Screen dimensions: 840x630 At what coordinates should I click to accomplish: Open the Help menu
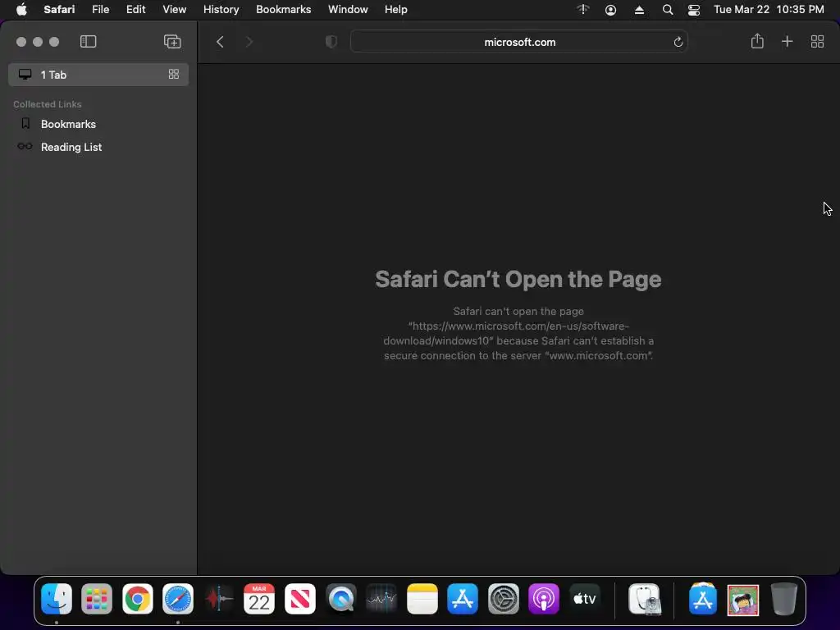click(x=396, y=10)
